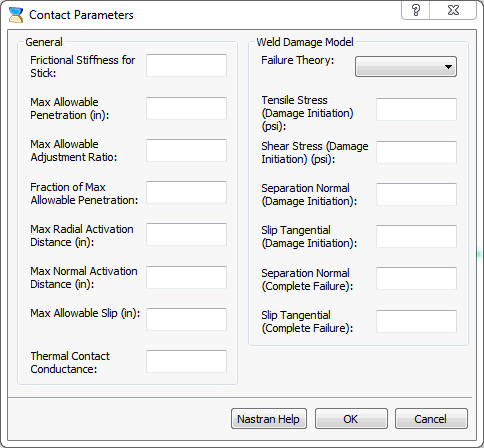Click Slip Tangential complete failure input

click(x=416, y=321)
